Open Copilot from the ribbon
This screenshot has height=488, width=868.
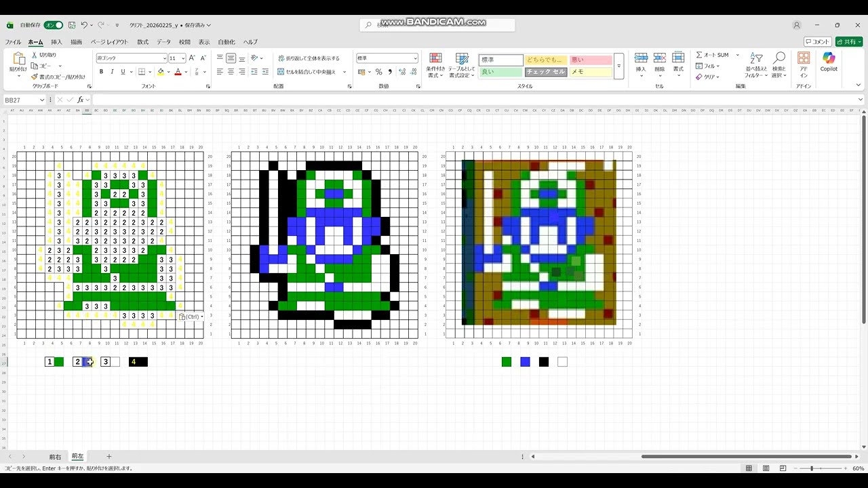click(829, 61)
